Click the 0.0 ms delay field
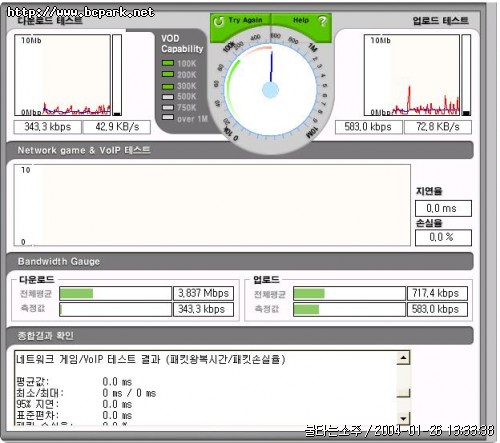The image size is (500, 443). (443, 208)
